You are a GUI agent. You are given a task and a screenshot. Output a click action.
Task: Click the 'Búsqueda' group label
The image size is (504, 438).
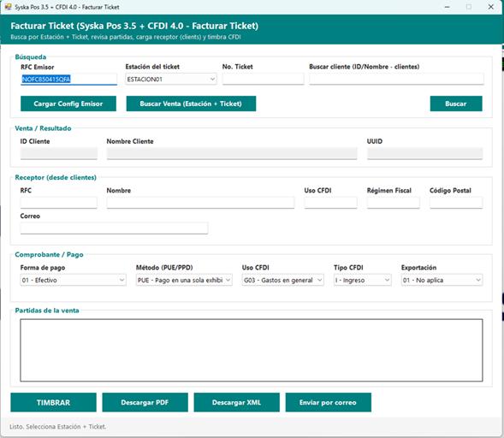(31, 56)
